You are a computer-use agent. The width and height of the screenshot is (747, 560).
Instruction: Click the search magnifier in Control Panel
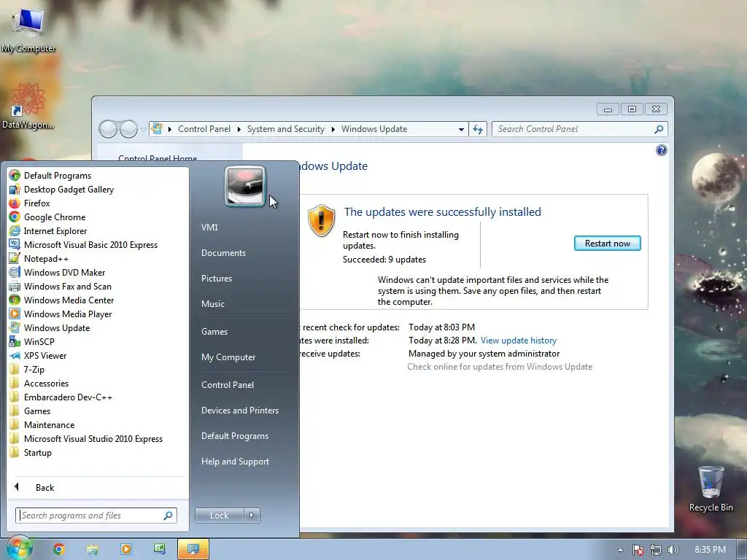(x=659, y=129)
